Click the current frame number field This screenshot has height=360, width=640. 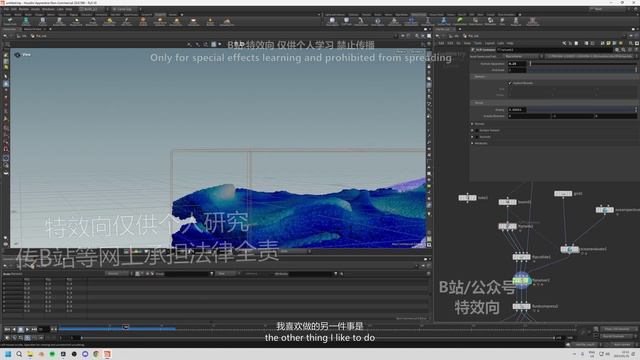click(x=43, y=329)
